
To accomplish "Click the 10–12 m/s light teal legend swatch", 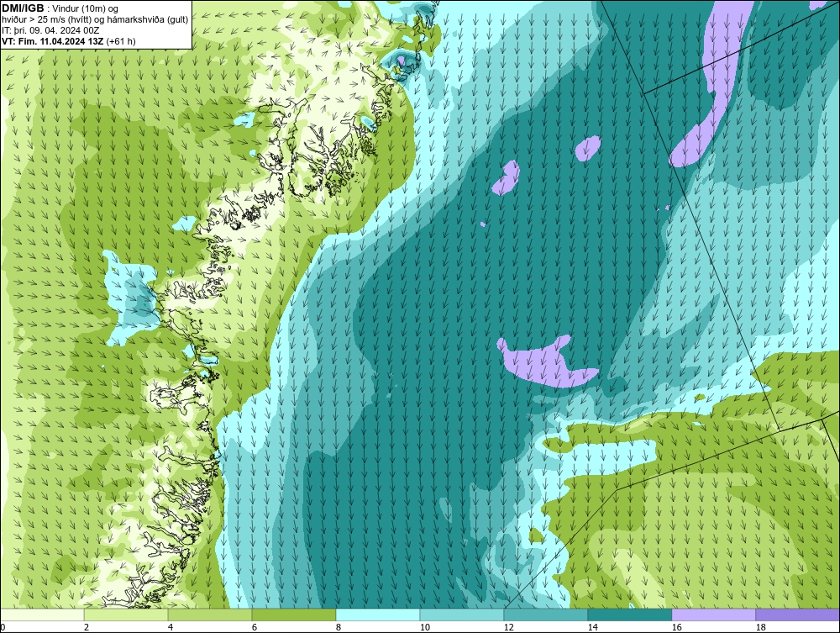I will pyautogui.click(x=462, y=615).
